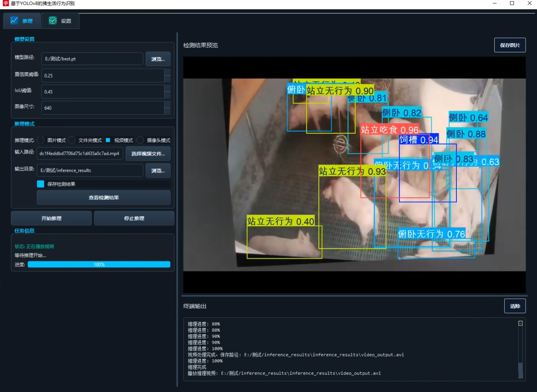Click the terminal scrollbar up arrow

point(520,323)
